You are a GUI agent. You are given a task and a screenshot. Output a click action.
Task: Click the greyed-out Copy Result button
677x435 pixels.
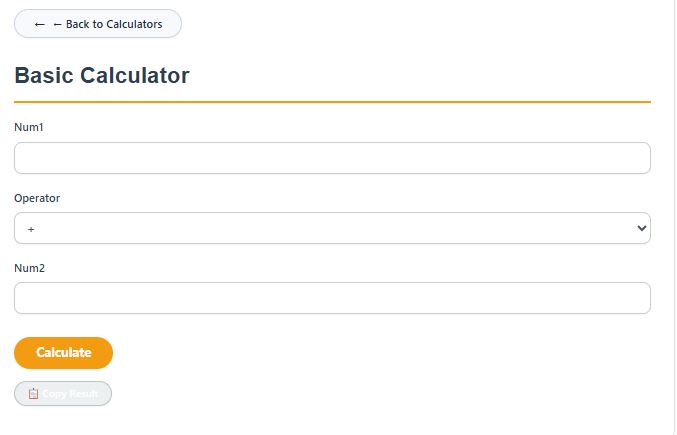click(63, 394)
